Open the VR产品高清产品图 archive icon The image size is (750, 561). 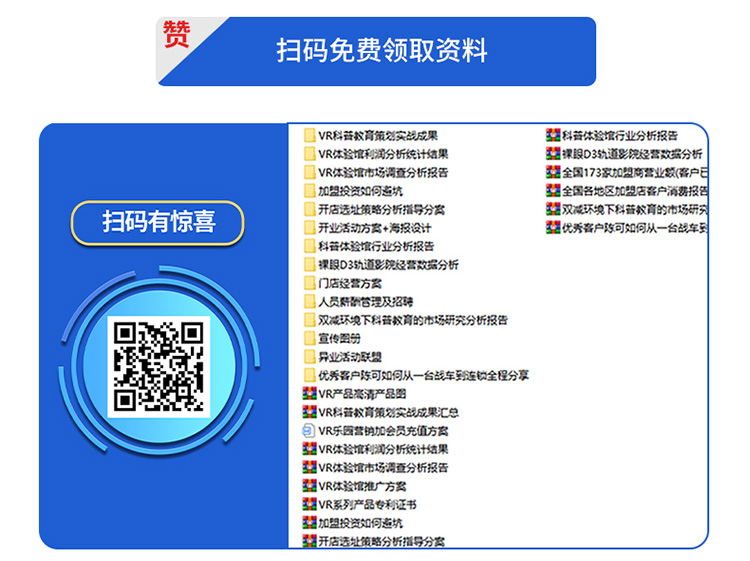coord(309,394)
